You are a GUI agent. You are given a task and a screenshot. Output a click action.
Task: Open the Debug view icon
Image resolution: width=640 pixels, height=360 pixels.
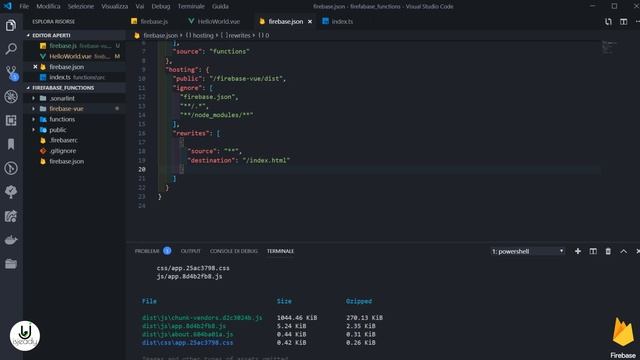point(11,97)
